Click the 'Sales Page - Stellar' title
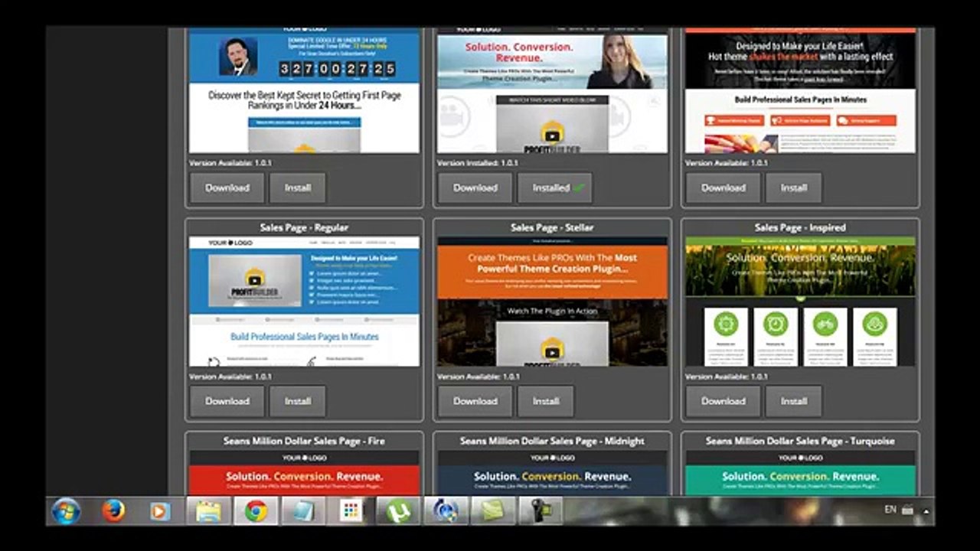 pos(552,227)
